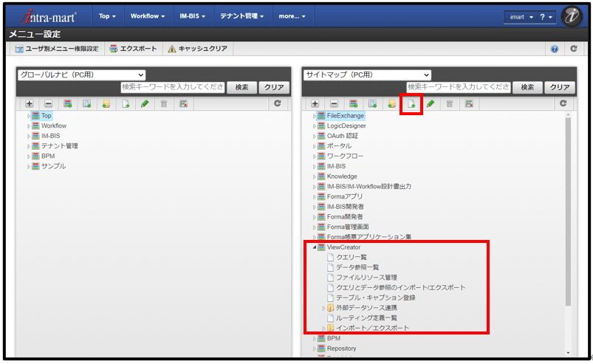
Task: Select ファイルリソース管理 item
Action: [x=366, y=278]
